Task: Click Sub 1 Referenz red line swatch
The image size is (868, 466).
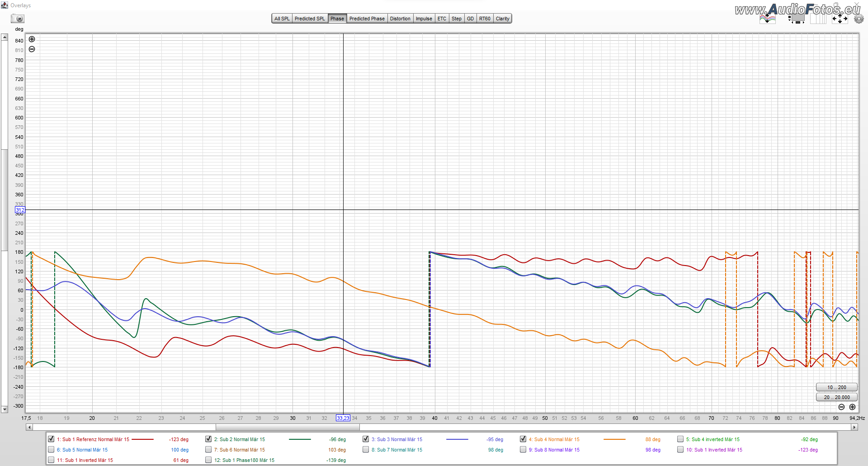Action: point(142,439)
